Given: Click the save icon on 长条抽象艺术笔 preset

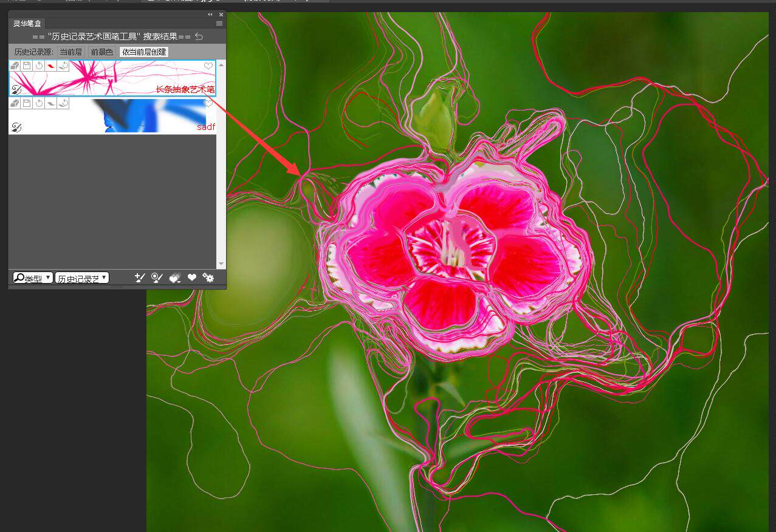Looking at the screenshot, I should point(27,66).
